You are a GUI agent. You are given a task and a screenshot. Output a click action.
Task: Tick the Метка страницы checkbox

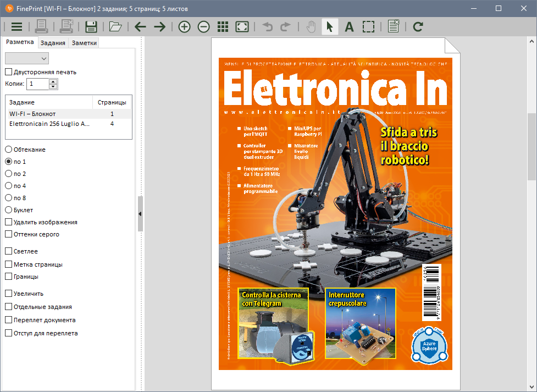point(9,264)
